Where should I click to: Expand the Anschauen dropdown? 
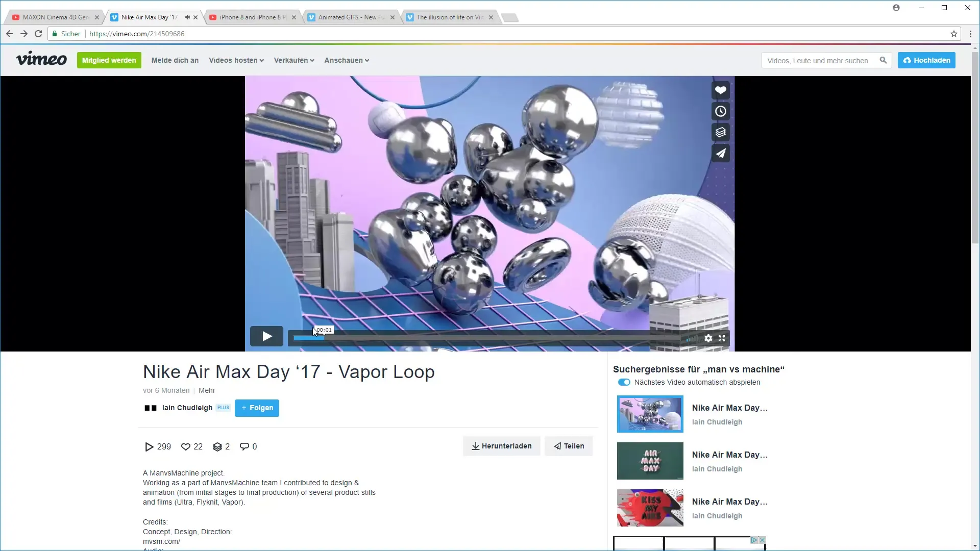pos(347,60)
